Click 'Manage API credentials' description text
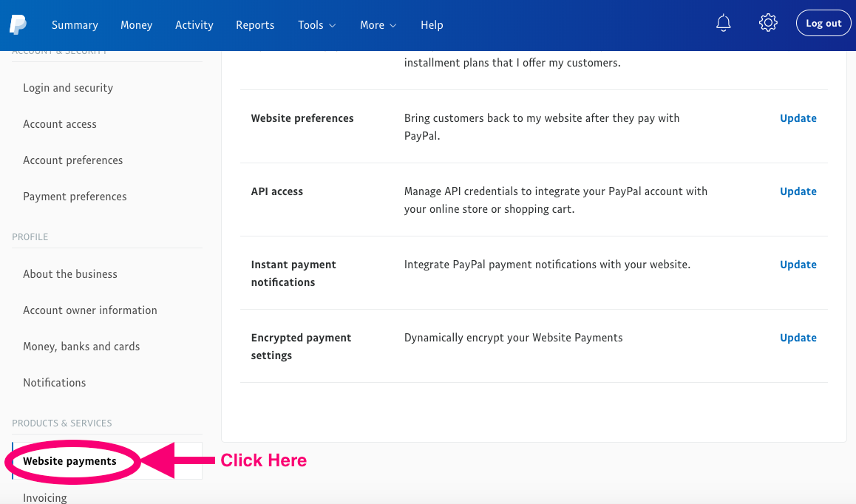The image size is (856, 504). pyautogui.click(x=556, y=200)
